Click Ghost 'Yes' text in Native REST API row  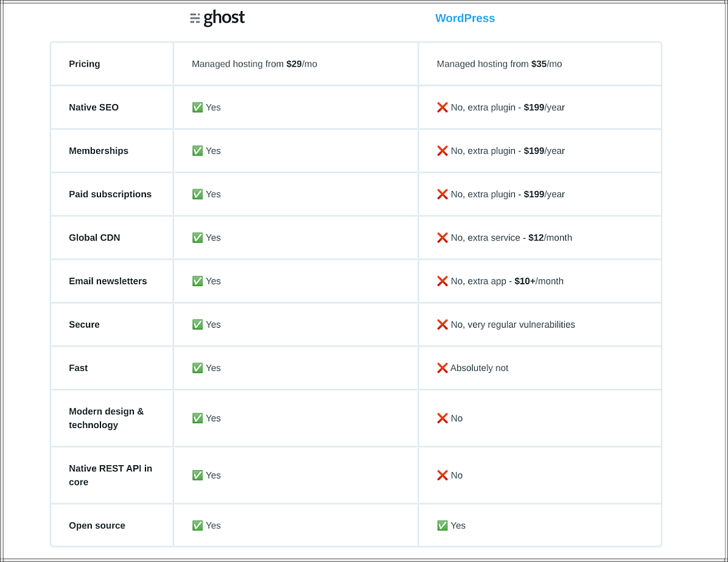click(x=213, y=475)
